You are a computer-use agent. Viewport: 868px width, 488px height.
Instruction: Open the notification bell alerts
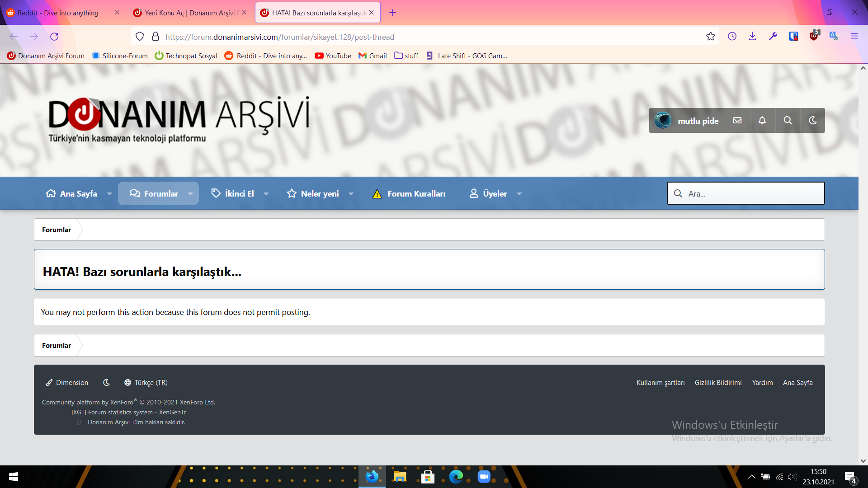(762, 120)
